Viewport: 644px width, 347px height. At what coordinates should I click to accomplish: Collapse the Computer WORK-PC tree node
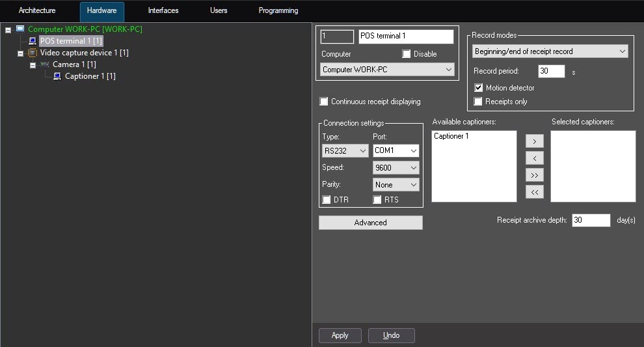coord(8,29)
